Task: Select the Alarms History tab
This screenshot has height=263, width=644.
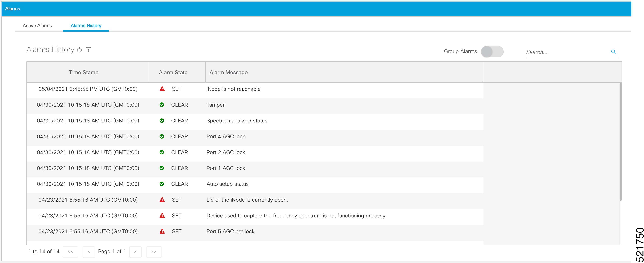Action: click(86, 25)
